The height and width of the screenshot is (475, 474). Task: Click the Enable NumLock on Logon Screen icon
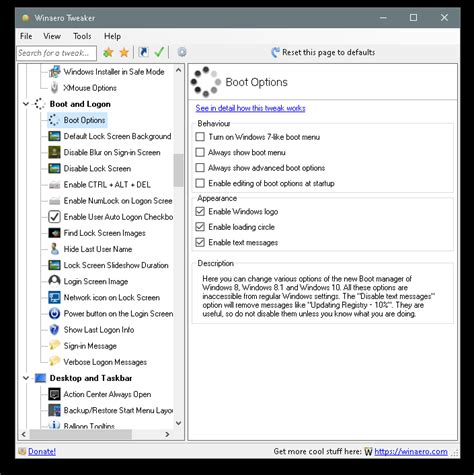coord(54,201)
